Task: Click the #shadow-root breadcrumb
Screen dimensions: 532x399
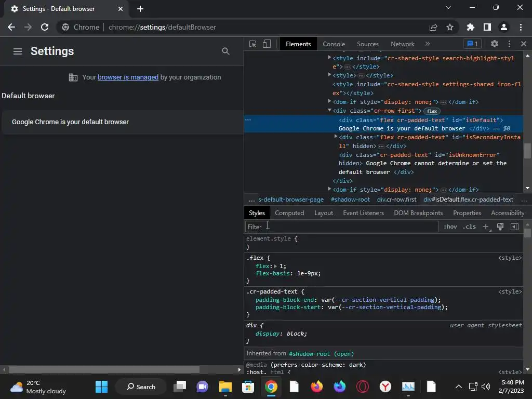Action: tap(350, 200)
